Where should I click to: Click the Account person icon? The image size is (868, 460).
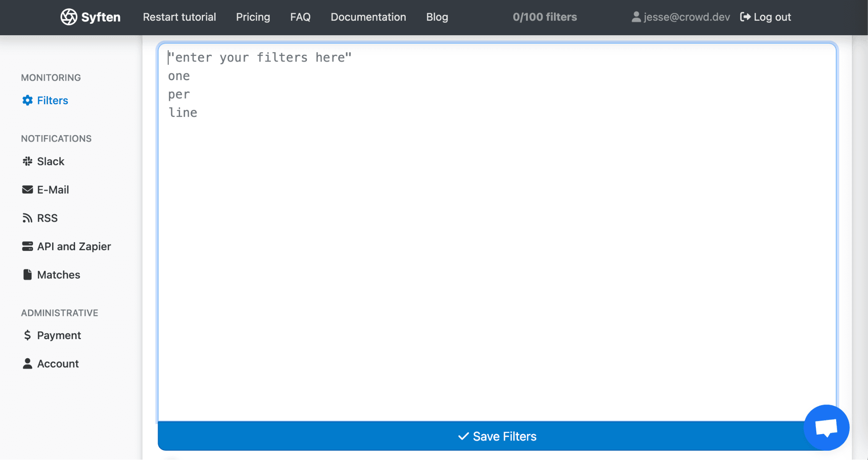tap(28, 364)
